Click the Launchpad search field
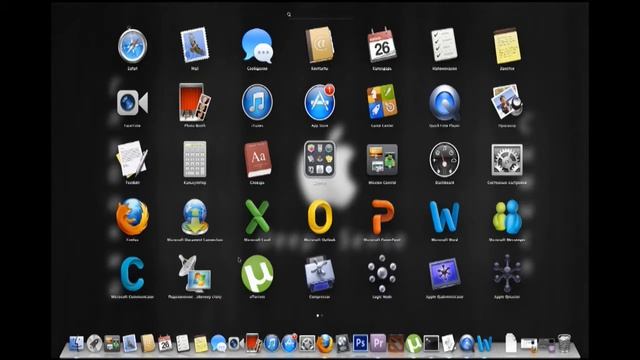This screenshot has height=360, width=640. click(320, 15)
